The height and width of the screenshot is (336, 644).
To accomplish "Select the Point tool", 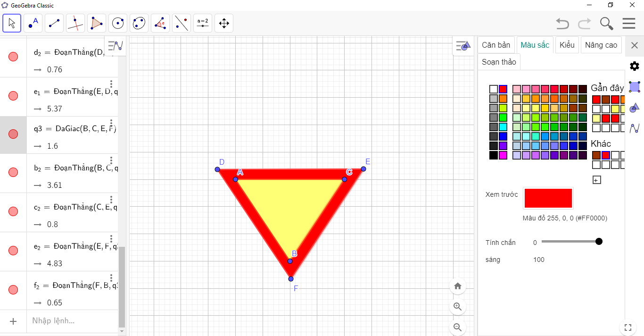I will pyautogui.click(x=33, y=23).
